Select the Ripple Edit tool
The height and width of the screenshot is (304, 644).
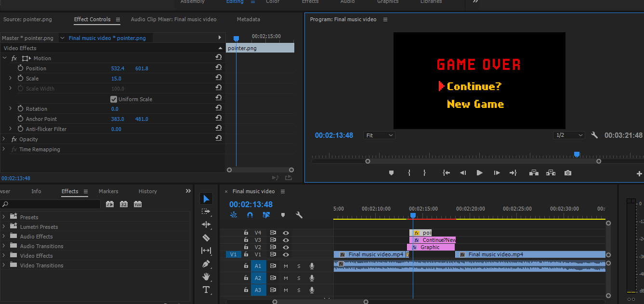coord(206,225)
